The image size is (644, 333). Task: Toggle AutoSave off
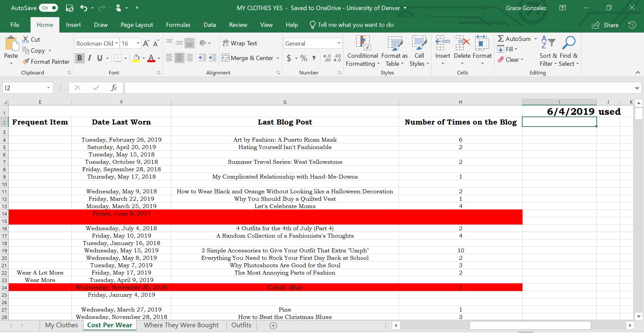point(49,7)
